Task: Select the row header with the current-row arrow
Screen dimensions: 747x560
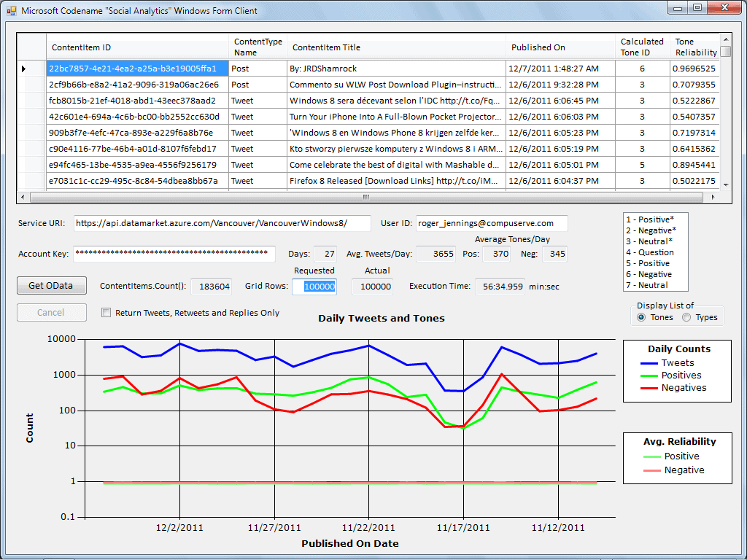Action: pos(31,69)
